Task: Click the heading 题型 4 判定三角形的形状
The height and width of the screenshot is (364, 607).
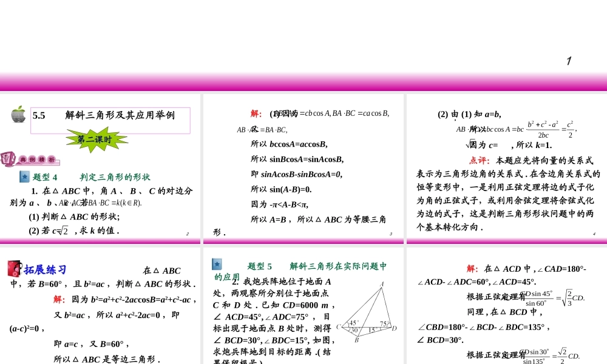Action: 92,177
